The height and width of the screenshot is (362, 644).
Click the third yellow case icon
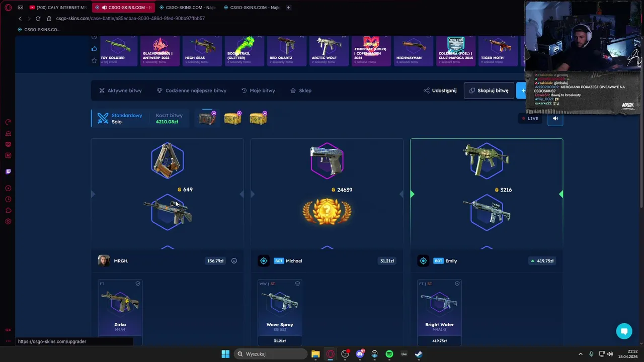(x=258, y=118)
